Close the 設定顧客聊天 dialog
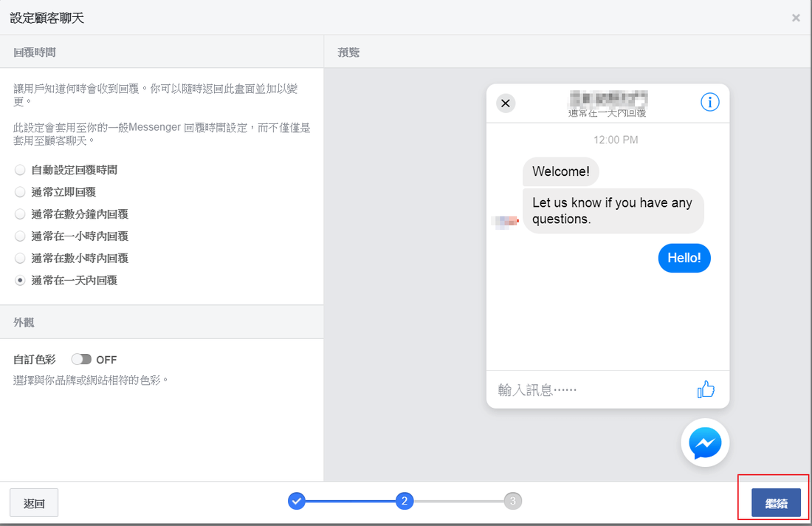 796,18
